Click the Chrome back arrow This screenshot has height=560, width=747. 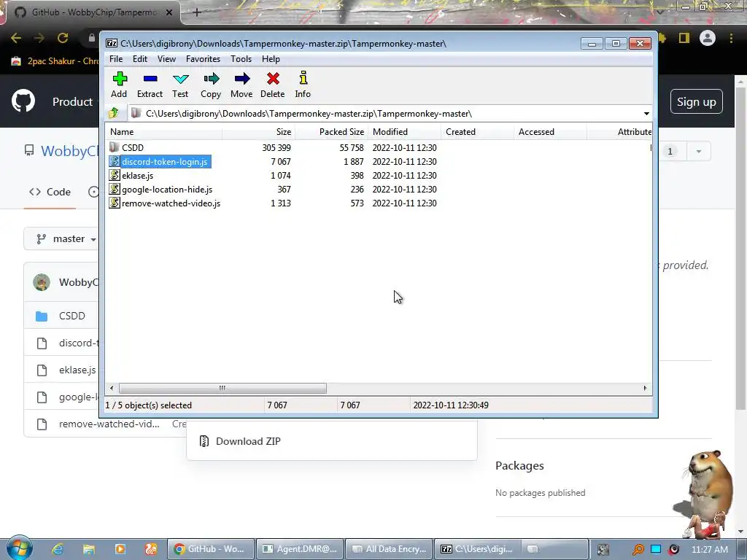(x=16, y=38)
